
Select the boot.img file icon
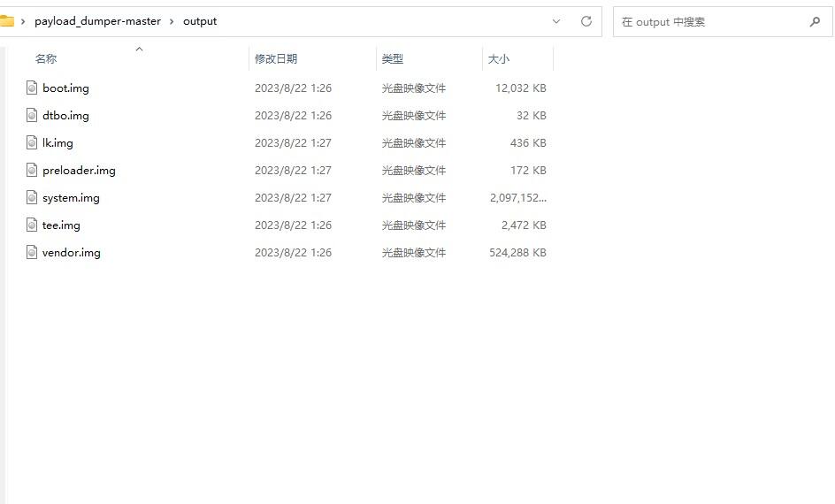coord(32,88)
